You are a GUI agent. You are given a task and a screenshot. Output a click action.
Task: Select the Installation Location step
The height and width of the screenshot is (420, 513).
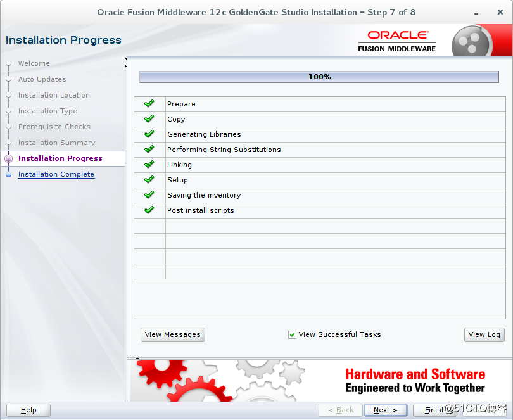click(x=54, y=95)
